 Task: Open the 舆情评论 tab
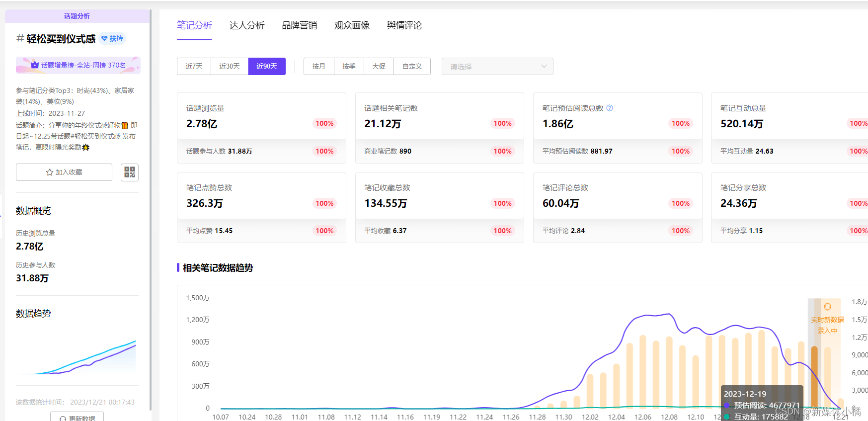(x=404, y=25)
